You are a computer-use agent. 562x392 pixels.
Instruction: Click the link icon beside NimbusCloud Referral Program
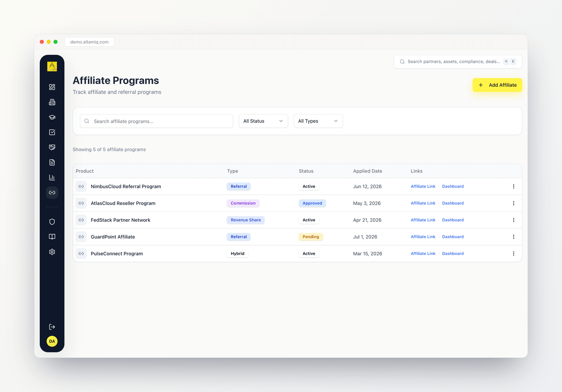point(81,187)
